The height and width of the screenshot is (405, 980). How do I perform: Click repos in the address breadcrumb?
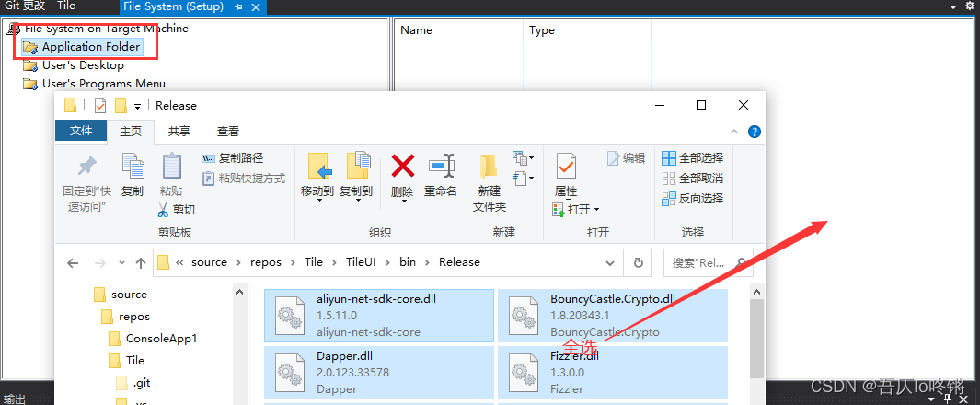pos(267,262)
